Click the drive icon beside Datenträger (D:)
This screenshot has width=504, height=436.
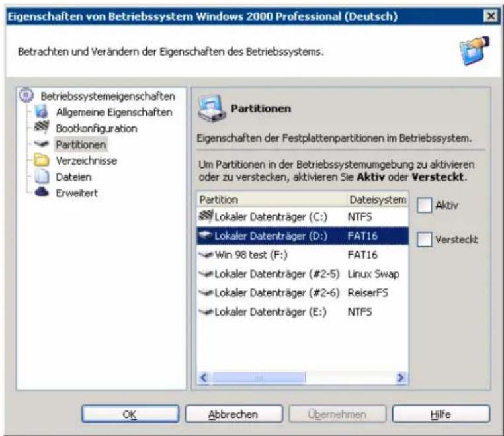pos(206,235)
